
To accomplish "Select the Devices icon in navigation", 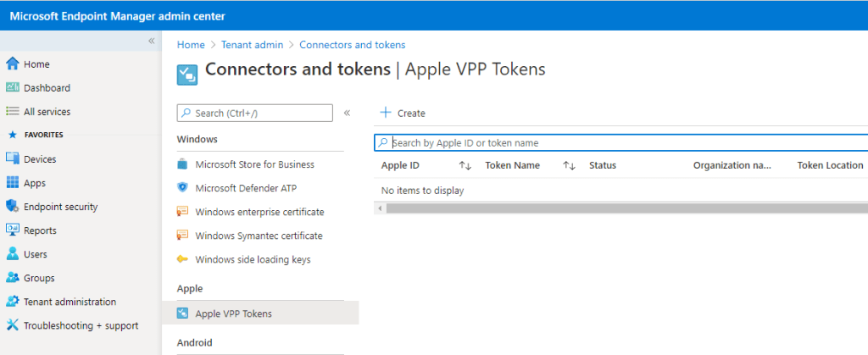I will point(12,159).
